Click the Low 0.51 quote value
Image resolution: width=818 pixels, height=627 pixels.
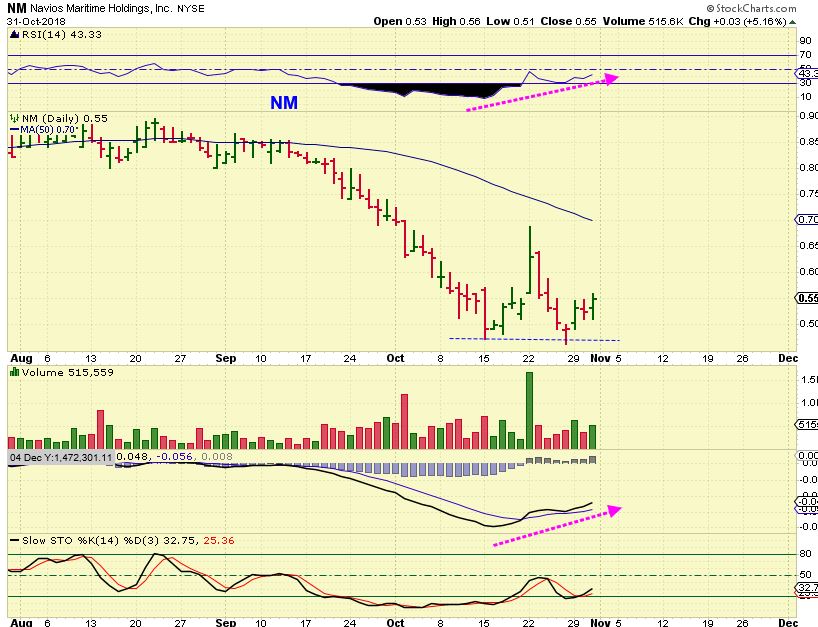[x=510, y=21]
